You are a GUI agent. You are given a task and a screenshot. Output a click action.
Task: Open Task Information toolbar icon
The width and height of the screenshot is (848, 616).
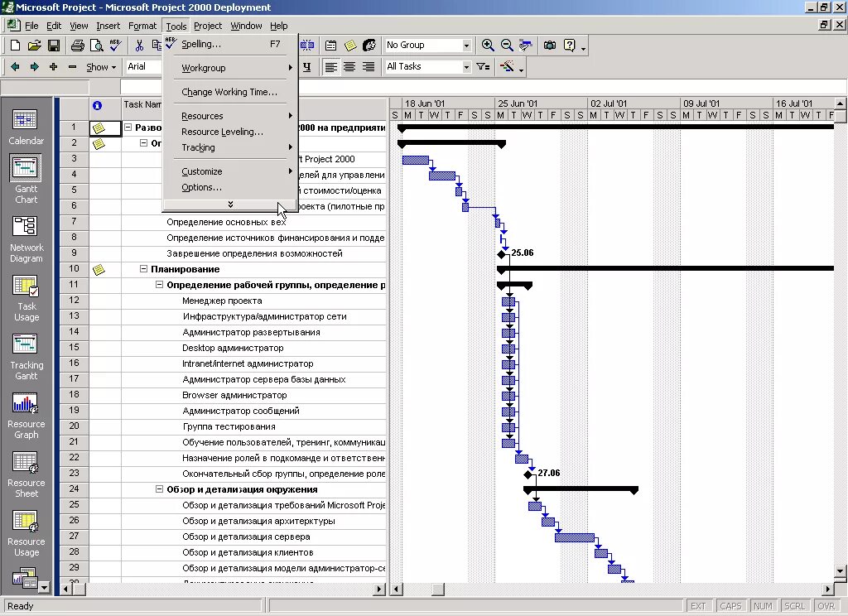coord(330,46)
